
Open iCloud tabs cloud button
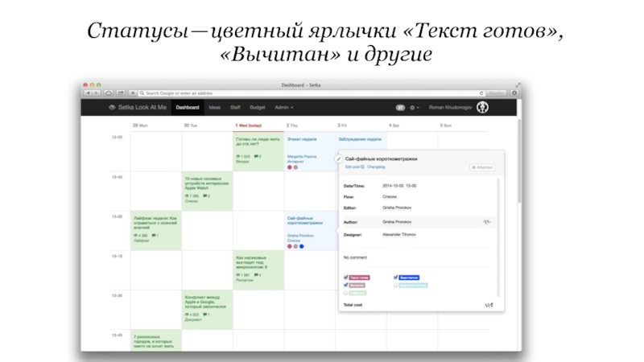[x=109, y=93]
